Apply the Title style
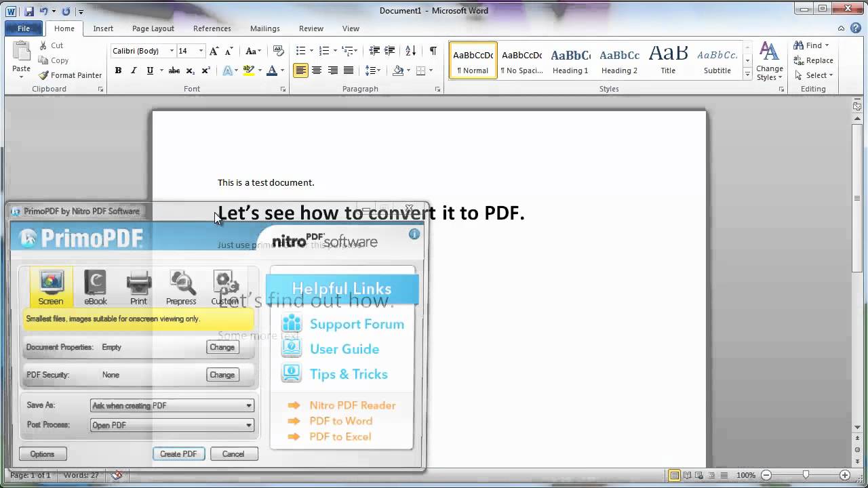The image size is (868, 488). [668, 60]
